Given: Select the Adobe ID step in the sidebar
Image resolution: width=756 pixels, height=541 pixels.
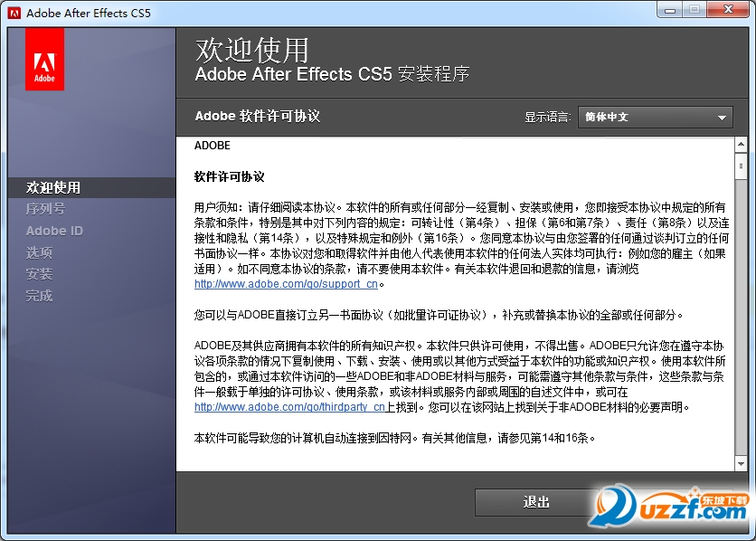Looking at the screenshot, I should [54, 231].
